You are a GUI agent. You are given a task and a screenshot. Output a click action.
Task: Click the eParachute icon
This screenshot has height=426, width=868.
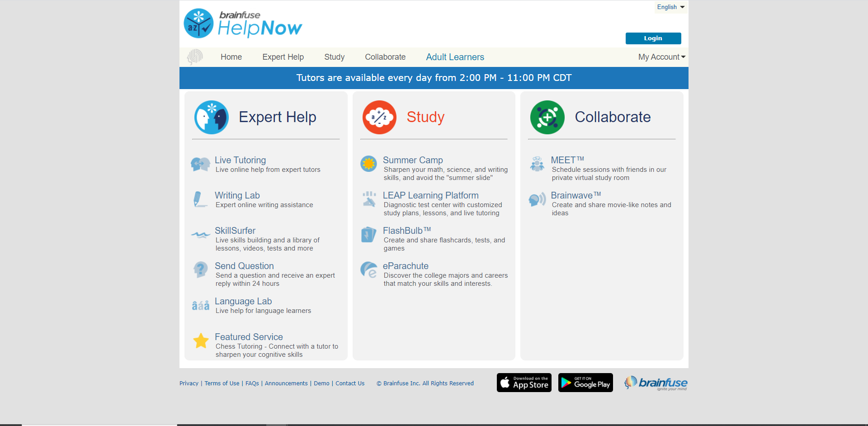point(369,270)
